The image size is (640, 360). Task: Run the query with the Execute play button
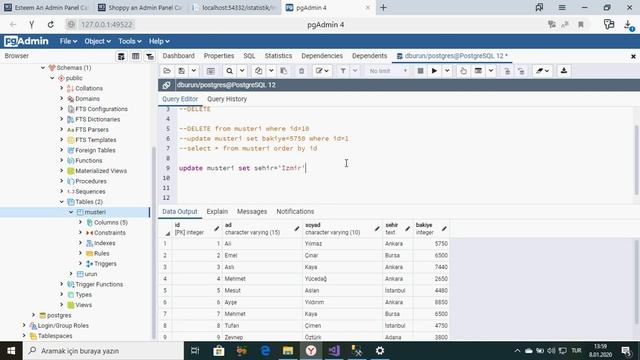[434, 71]
